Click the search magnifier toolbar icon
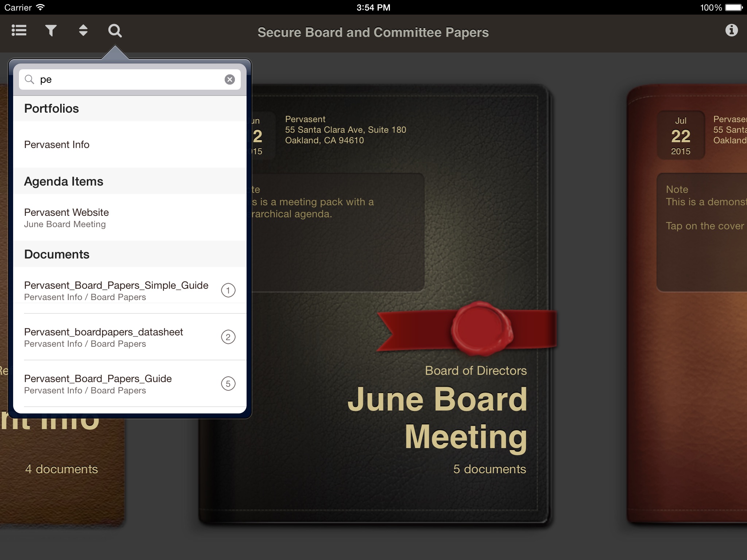 click(x=115, y=31)
